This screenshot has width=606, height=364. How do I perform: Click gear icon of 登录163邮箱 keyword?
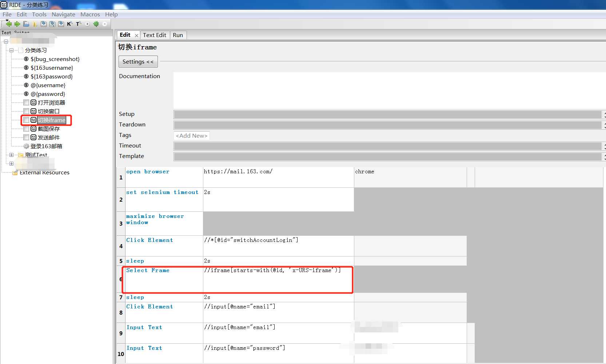pos(26,146)
